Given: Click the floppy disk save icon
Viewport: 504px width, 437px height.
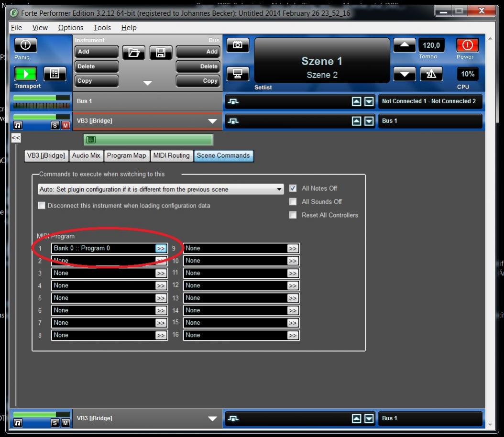Looking at the screenshot, I should [161, 53].
